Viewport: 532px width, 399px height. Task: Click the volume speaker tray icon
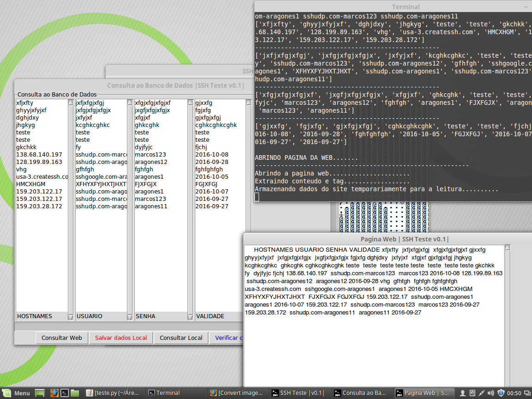[x=491, y=393]
